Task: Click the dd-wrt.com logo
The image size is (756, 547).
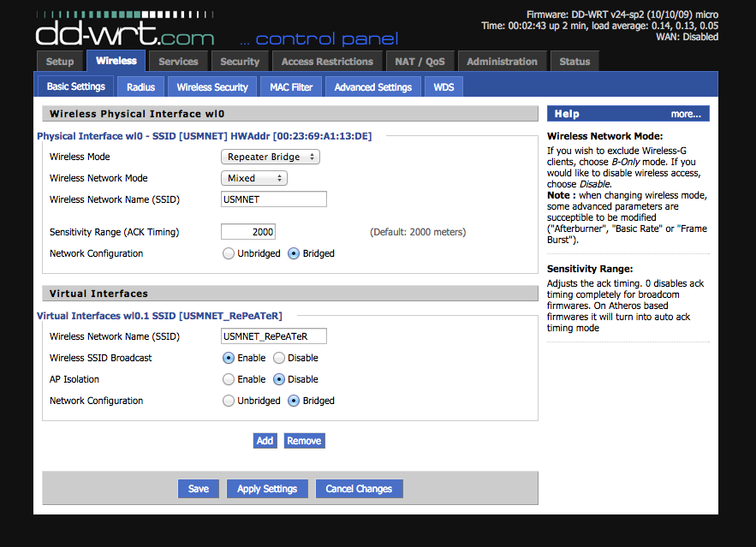Action: pos(125,29)
